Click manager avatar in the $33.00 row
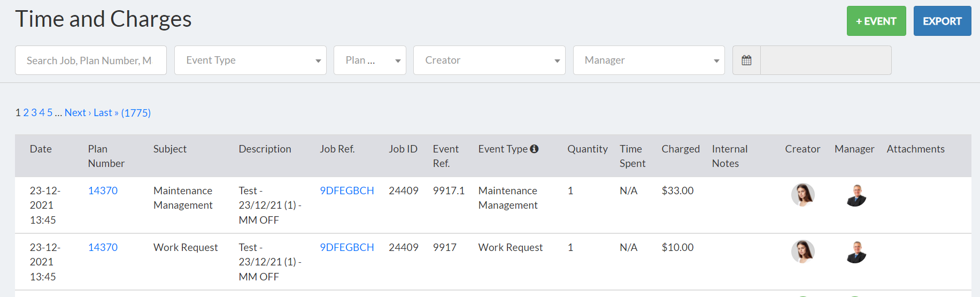Screen dimensions: 980x297 pyautogui.click(x=856, y=195)
